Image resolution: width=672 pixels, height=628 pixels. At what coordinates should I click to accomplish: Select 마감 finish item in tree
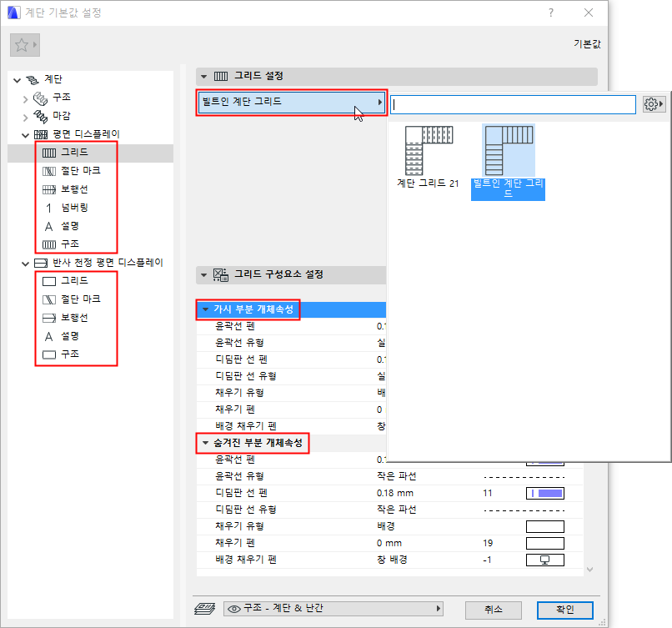tap(62, 116)
